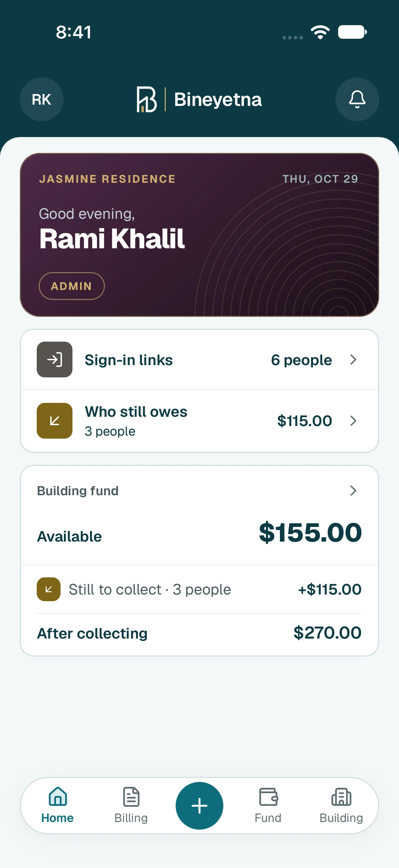This screenshot has height=868, width=399.
Task: Expand Who still owes chevron
Action: pos(353,420)
